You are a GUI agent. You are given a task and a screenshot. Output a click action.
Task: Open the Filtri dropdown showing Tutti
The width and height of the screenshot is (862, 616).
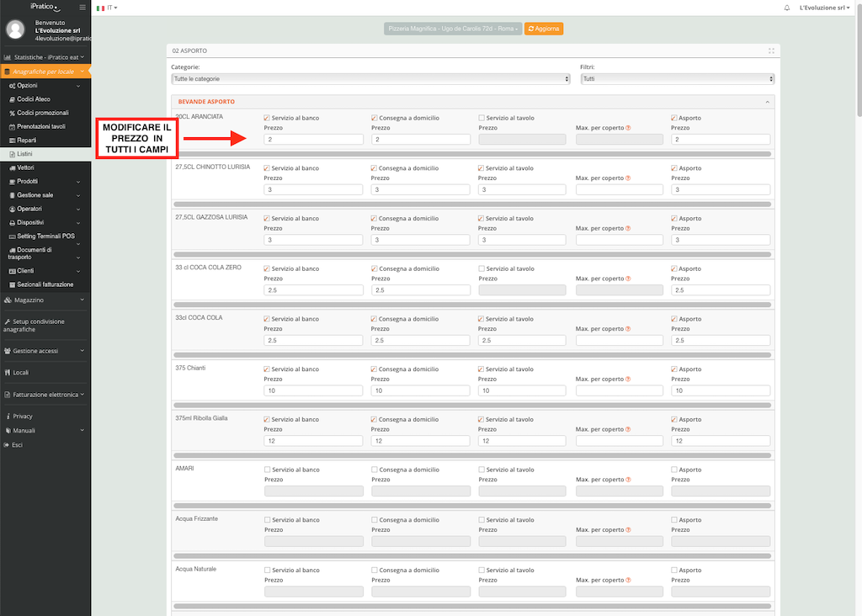pyautogui.click(x=677, y=79)
